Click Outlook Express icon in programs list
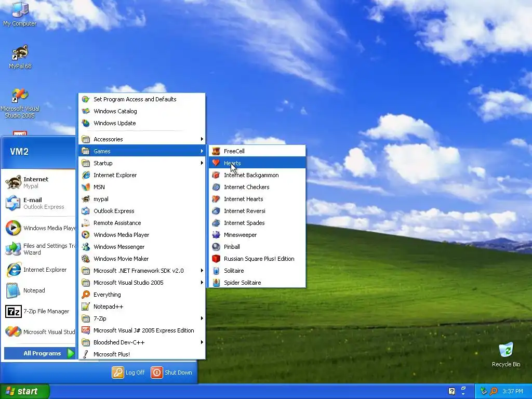 click(x=86, y=211)
